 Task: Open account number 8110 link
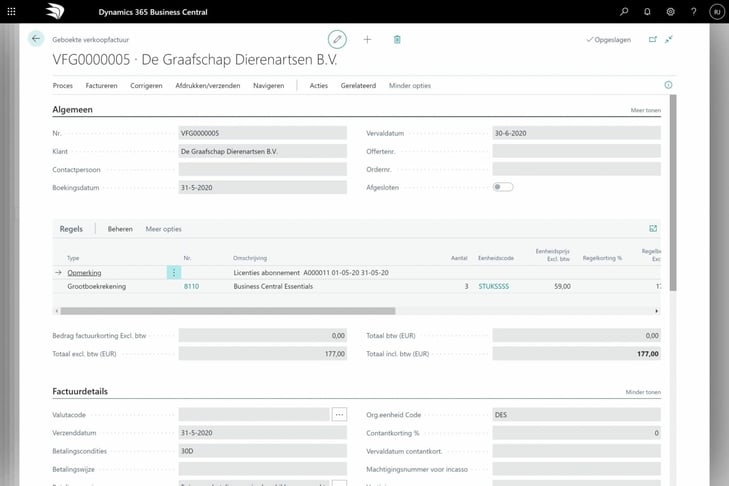click(192, 286)
